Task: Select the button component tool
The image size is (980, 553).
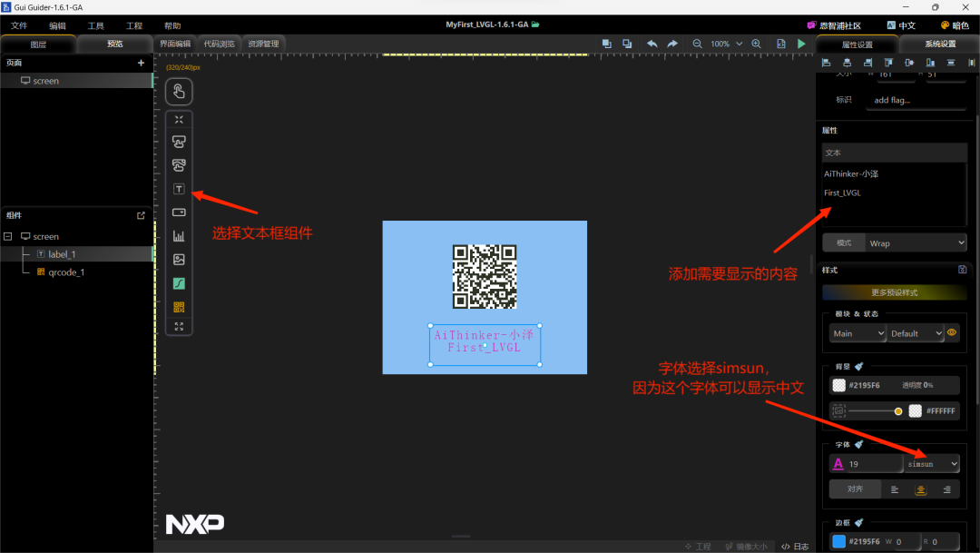Action: [179, 142]
